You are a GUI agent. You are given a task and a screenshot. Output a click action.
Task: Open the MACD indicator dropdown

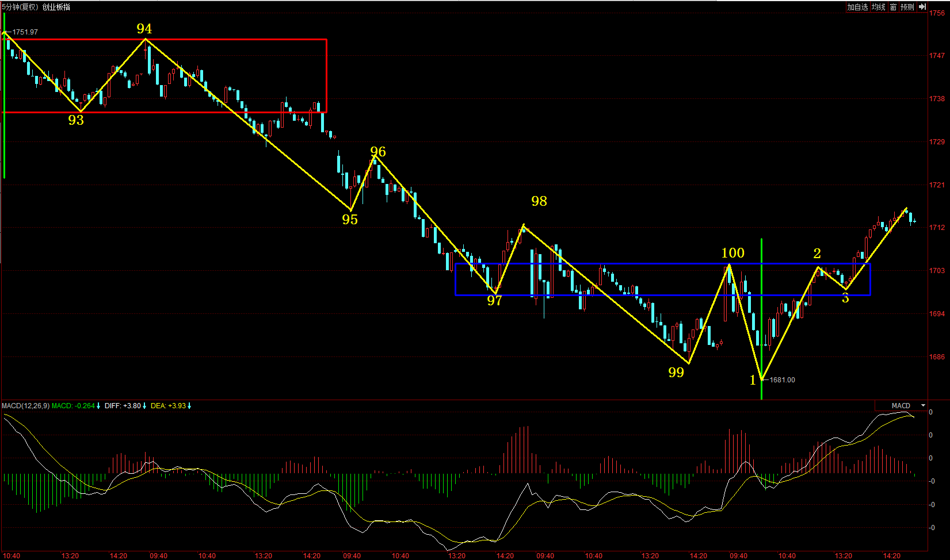tap(923, 406)
